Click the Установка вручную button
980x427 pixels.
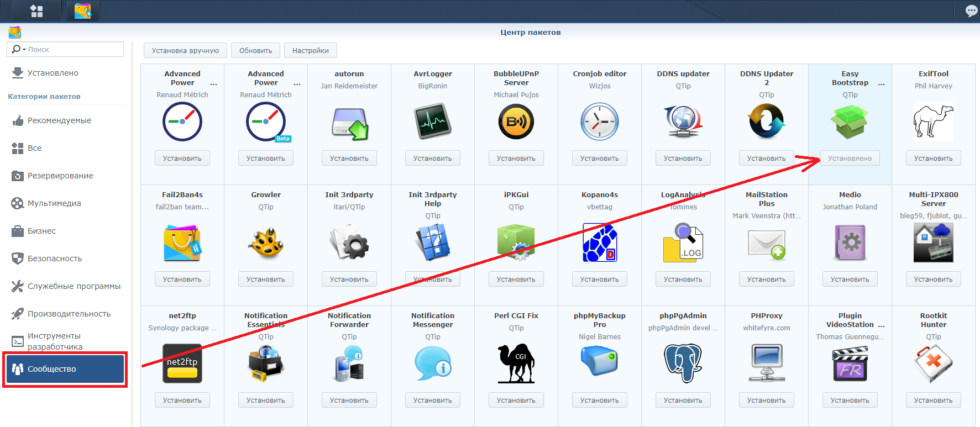[185, 50]
